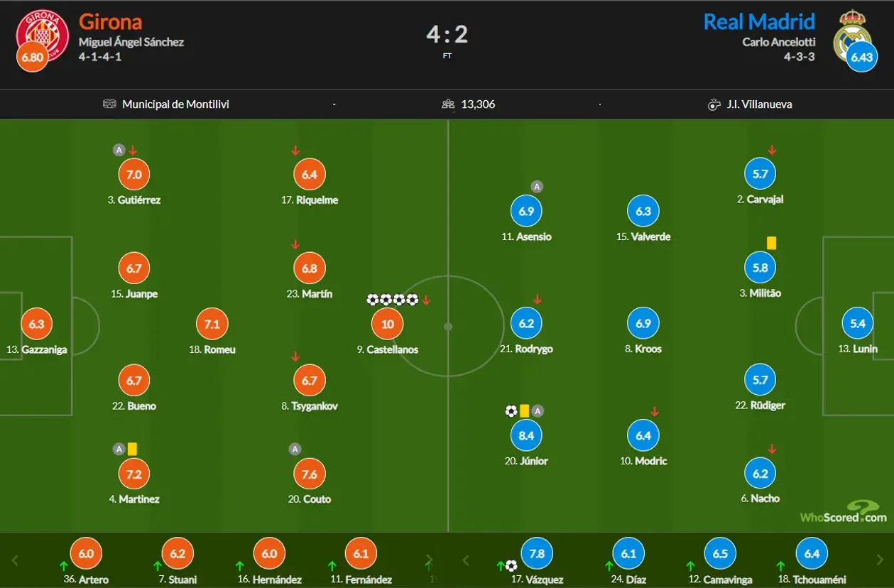Click the attendance crowd icon
The height and width of the screenshot is (588, 894).
pos(448,104)
